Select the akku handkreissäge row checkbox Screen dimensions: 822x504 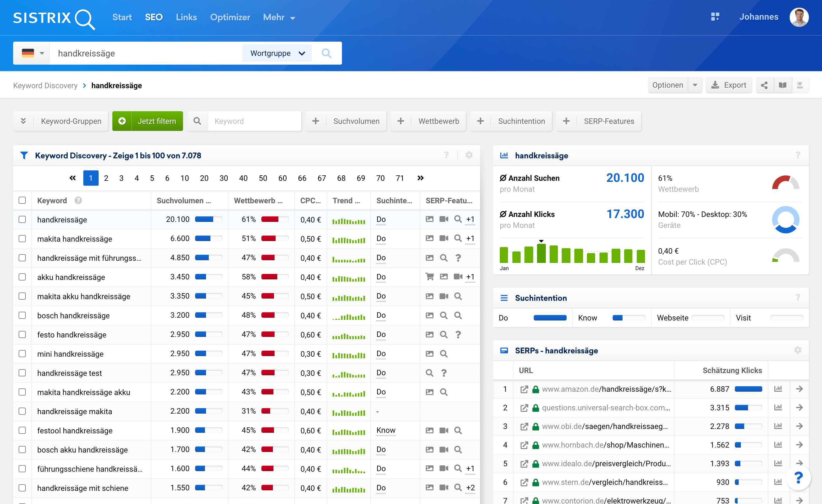tap(22, 277)
